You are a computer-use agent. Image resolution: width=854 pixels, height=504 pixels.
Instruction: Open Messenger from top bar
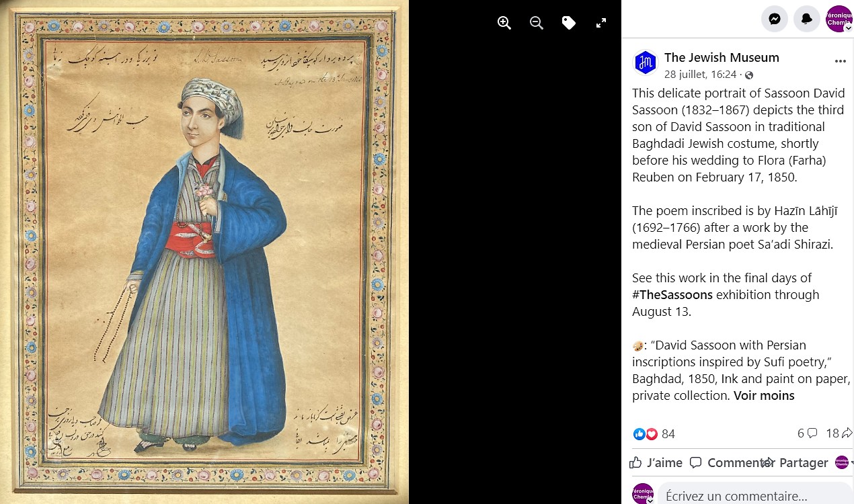point(775,19)
